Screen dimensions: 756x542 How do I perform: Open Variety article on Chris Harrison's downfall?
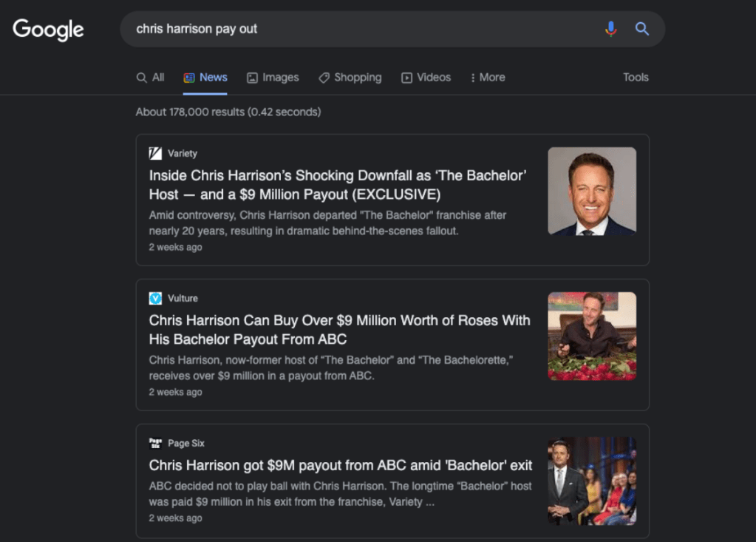point(337,185)
